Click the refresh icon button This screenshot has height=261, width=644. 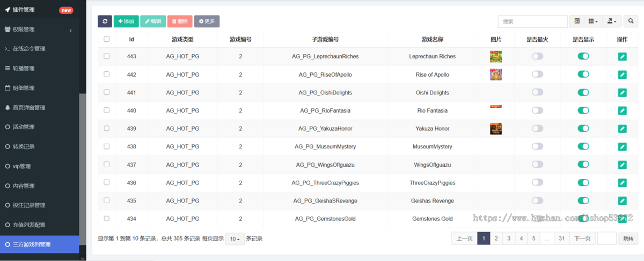(x=105, y=21)
